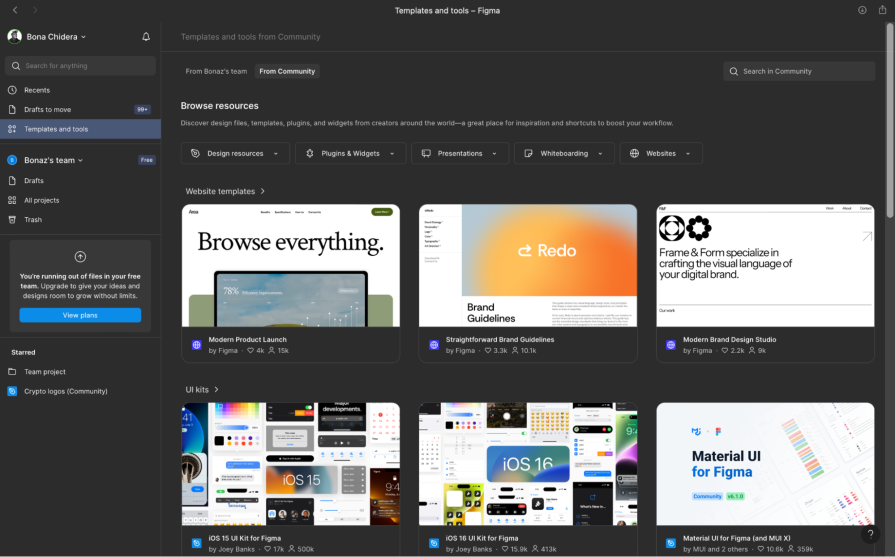Image resolution: width=895 pixels, height=557 pixels.
Task: Open Modern Product Launch thumbnail
Action: 291,266
